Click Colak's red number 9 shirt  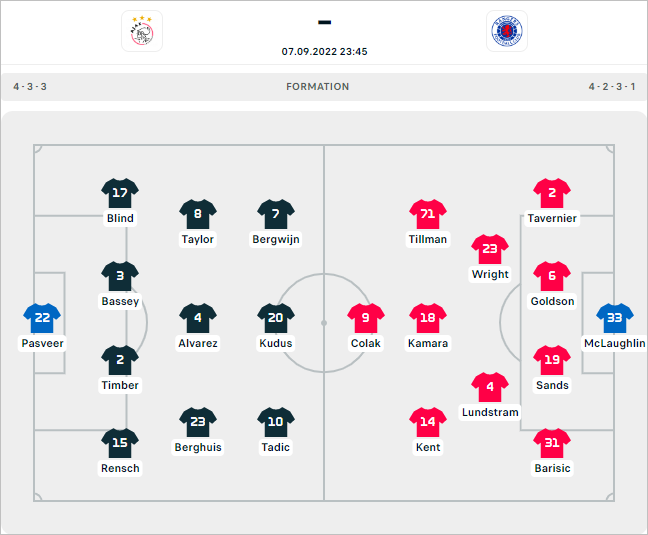tap(365, 318)
